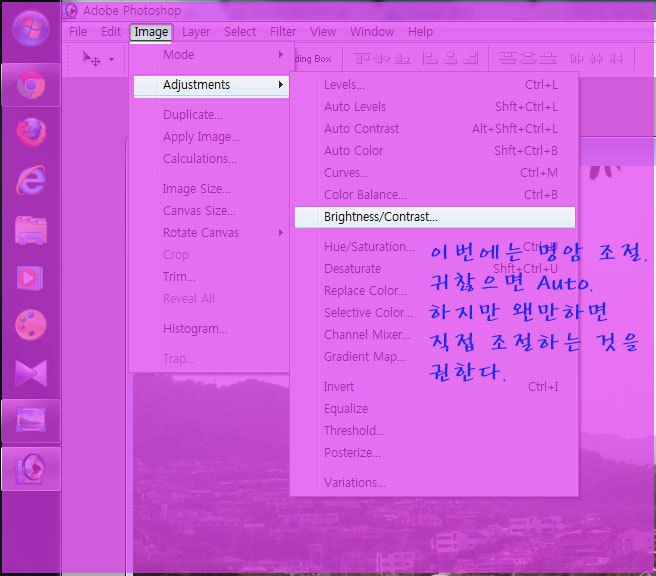The width and height of the screenshot is (656, 576).
Task: Select Threshold... adjustment
Action: (x=354, y=430)
